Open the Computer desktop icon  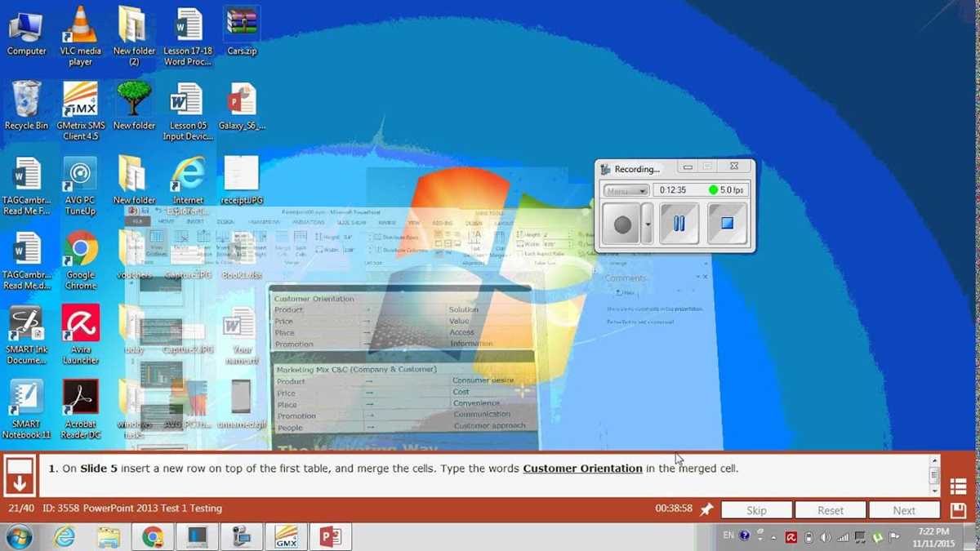pos(26,33)
